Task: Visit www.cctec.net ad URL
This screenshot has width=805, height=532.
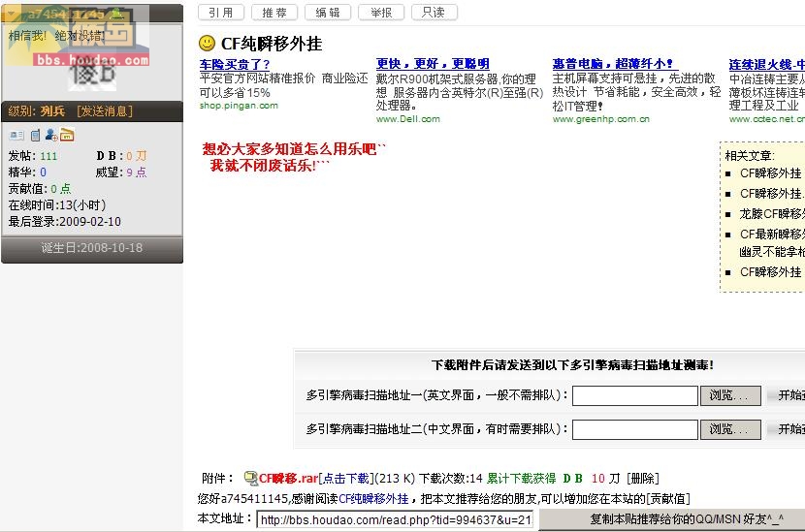Action: coord(766,119)
